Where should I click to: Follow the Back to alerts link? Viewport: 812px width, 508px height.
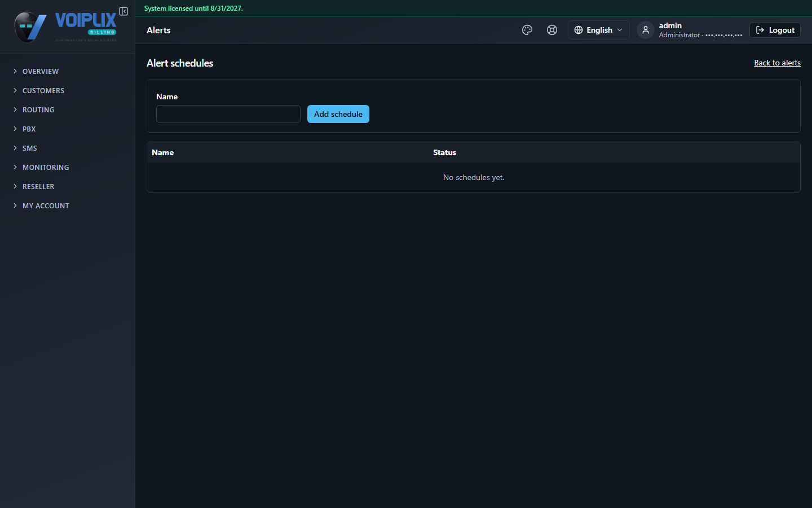click(x=777, y=63)
